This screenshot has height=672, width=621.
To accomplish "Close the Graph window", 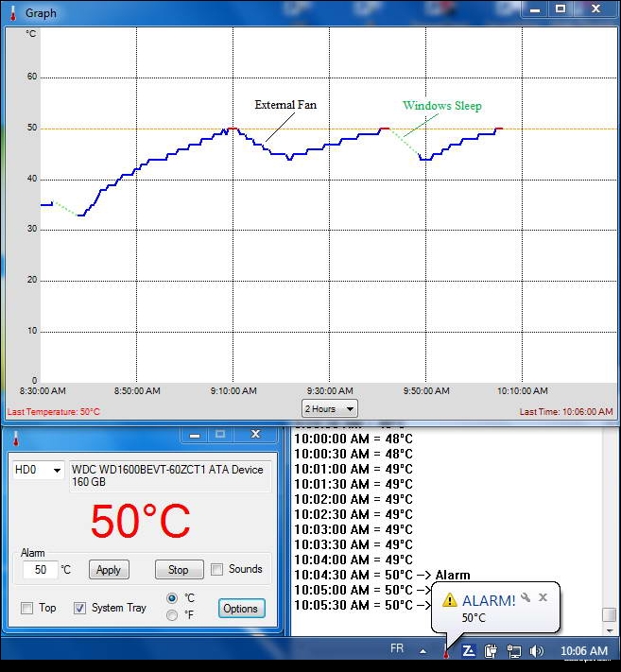I will 595,9.
